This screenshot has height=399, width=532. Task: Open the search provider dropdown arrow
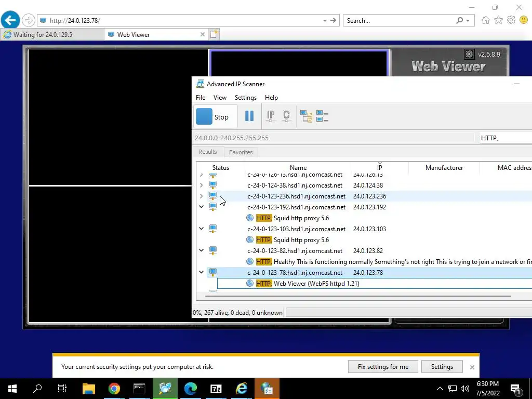pyautogui.click(x=468, y=21)
